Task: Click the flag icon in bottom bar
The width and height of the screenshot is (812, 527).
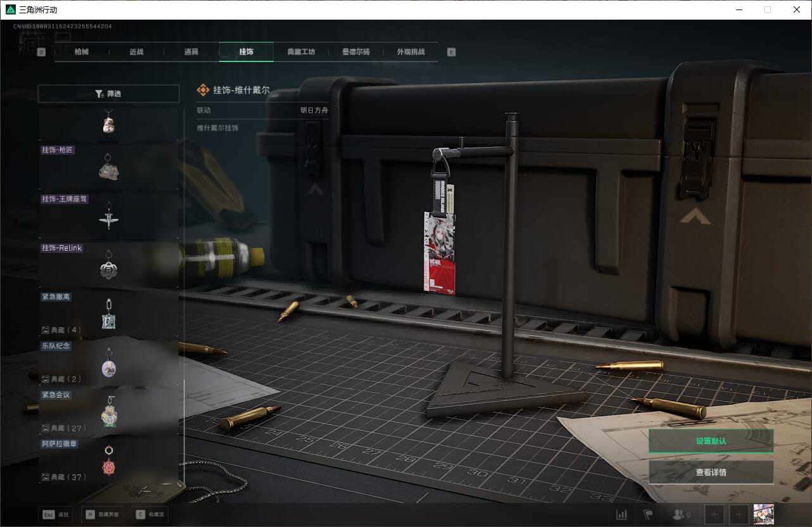Action: coord(648,515)
